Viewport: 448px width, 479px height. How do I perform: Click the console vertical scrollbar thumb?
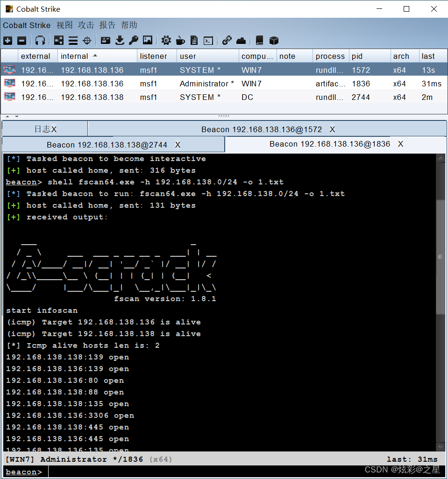pos(441,257)
